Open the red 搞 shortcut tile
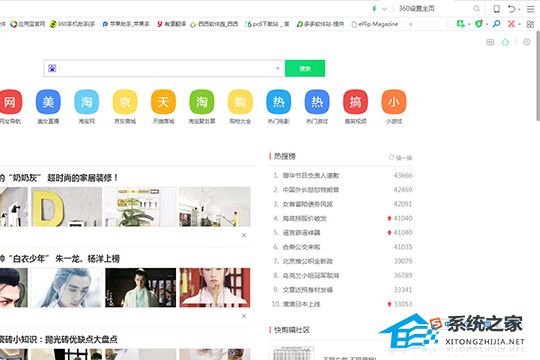The height and width of the screenshot is (360, 540). point(355,102)
